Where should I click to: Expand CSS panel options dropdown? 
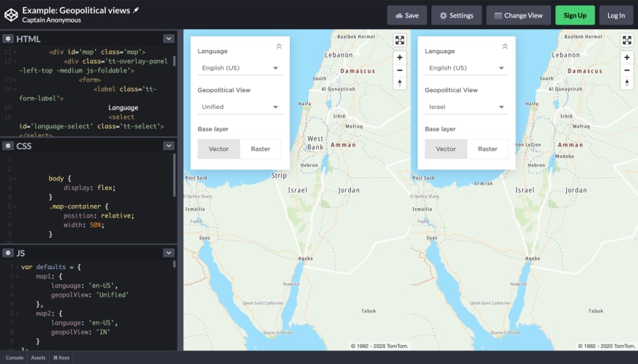pyautogui.click(x=169, y=146)
